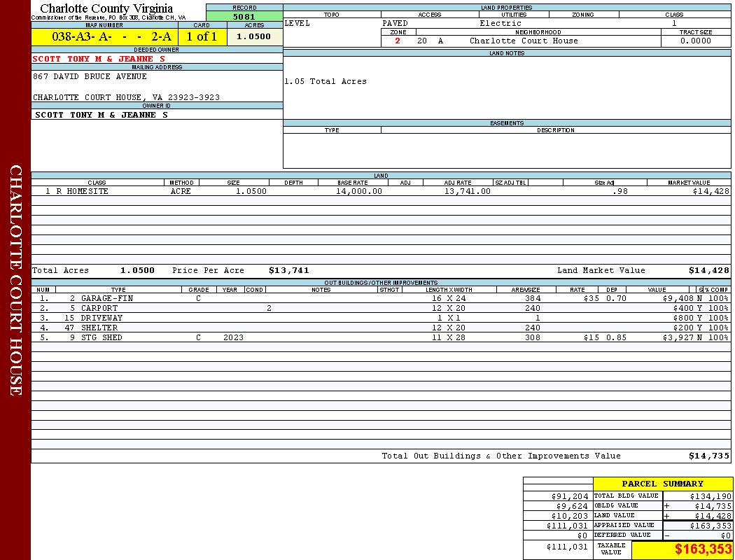Click the Charlotte Court House neighborhood field

(524, 41)
